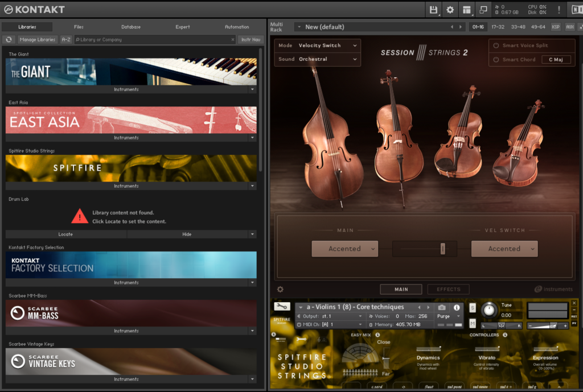
Task: Open Kontakt options via the gear icon
Action: (x=450, y=10)
